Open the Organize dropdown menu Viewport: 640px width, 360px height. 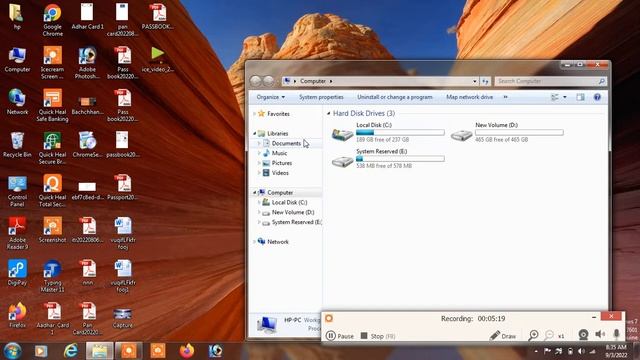(x=271, y=97)
